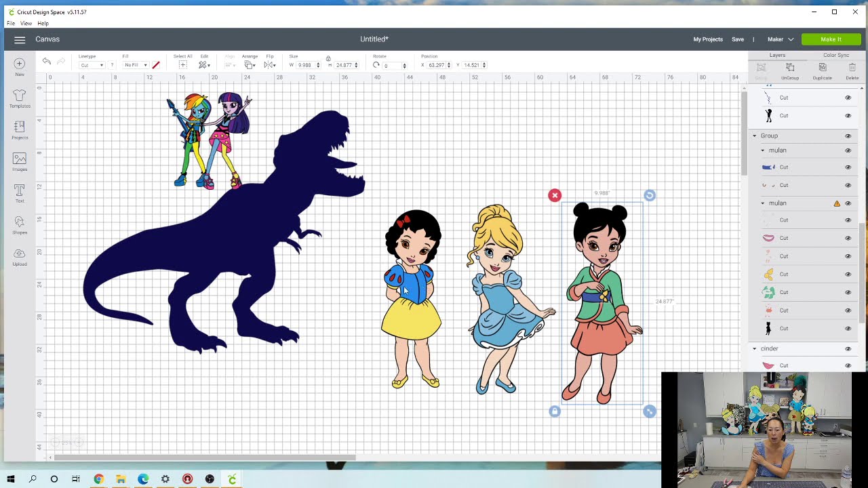The width and height of the screenshot is (868, 488).
Task: Click the rotate handle on Mulan selection
Action: click(x=650, y=195)
